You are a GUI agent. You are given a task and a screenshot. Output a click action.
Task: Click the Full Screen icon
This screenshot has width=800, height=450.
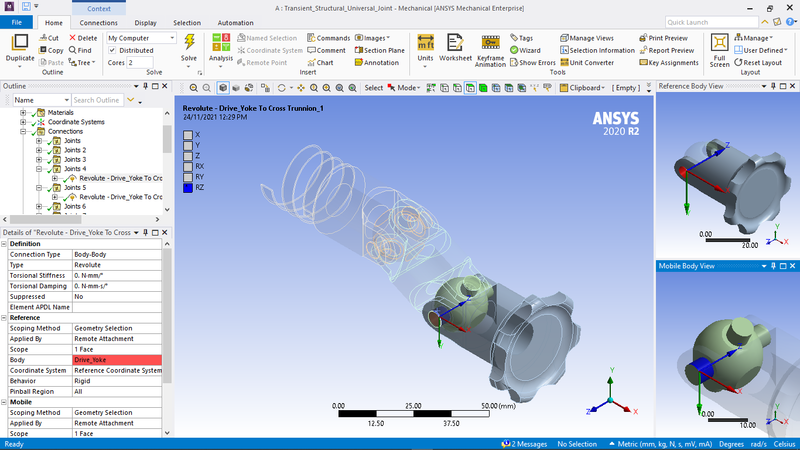click(x=719, y=43)
